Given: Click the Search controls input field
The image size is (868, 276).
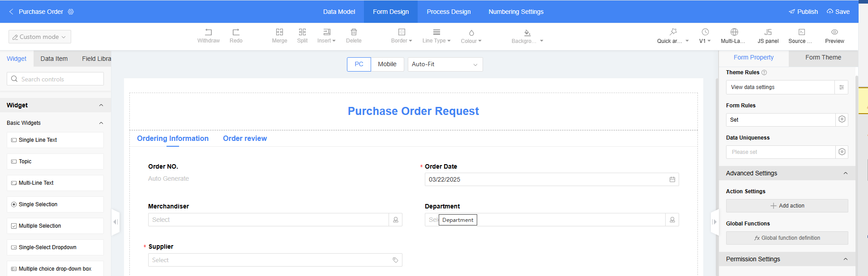Looking at the screenshot, I should pyautogui.click(x=56, y=79).
